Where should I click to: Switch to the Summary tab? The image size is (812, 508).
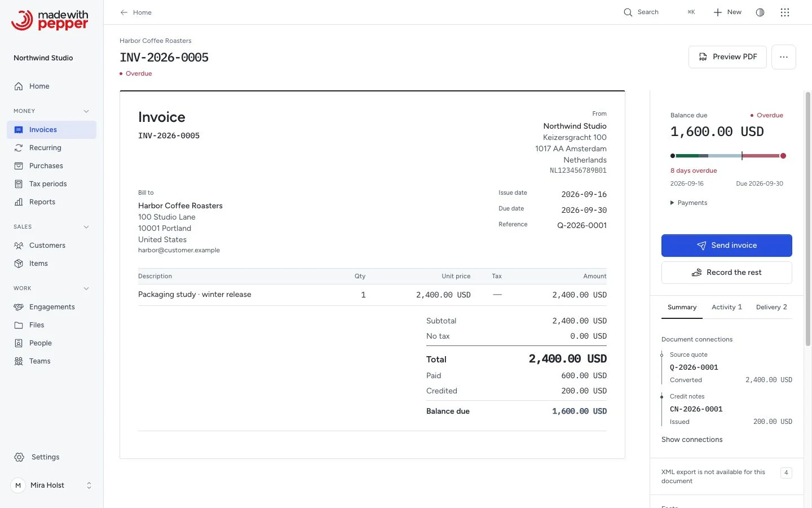(x=682, y=308)
